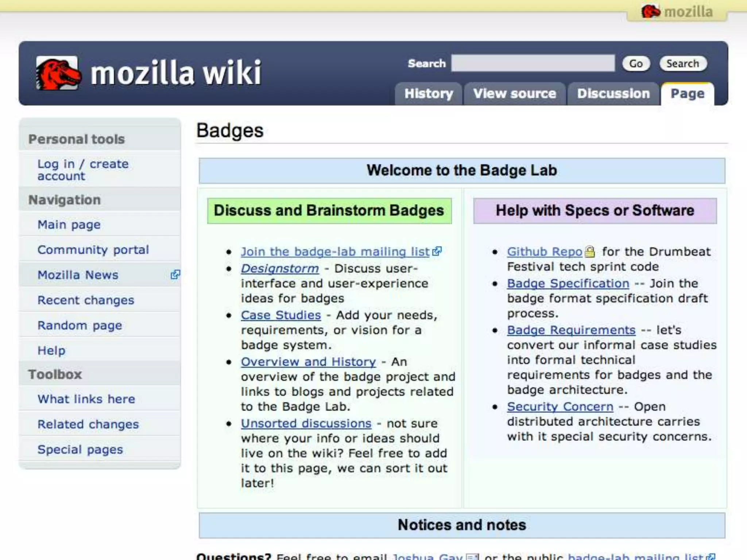Open the View source tab

[515, 94]
